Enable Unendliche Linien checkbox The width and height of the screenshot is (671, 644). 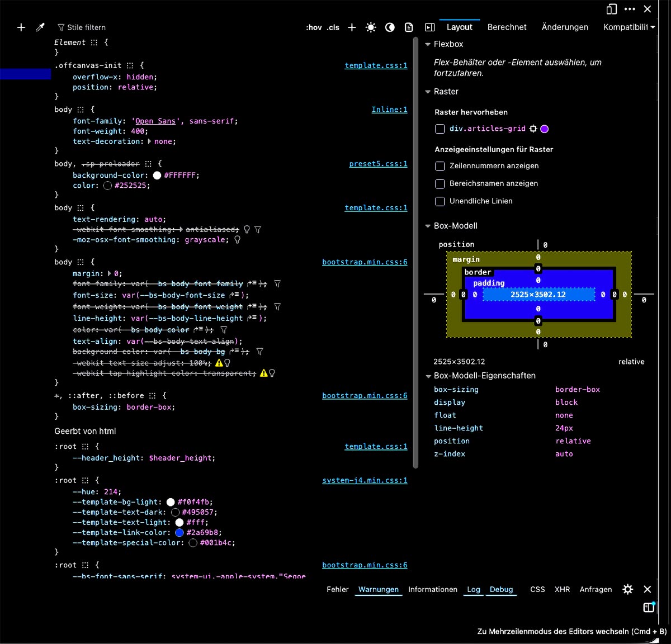[x=440, y=201]
